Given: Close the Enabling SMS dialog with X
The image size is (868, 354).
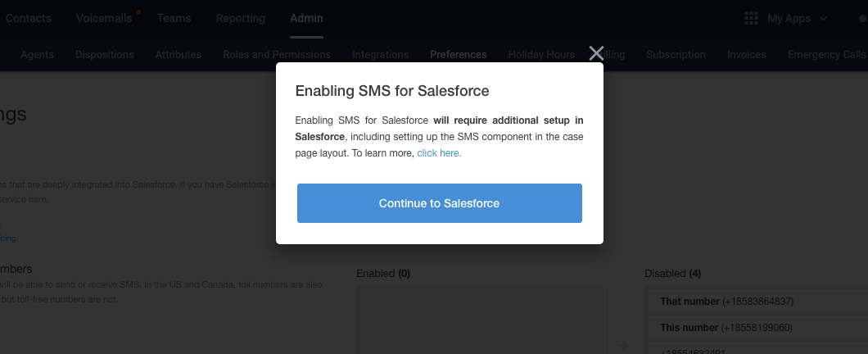Looking at the screenshot, I should pyautogui.click(x=596, y=53).
